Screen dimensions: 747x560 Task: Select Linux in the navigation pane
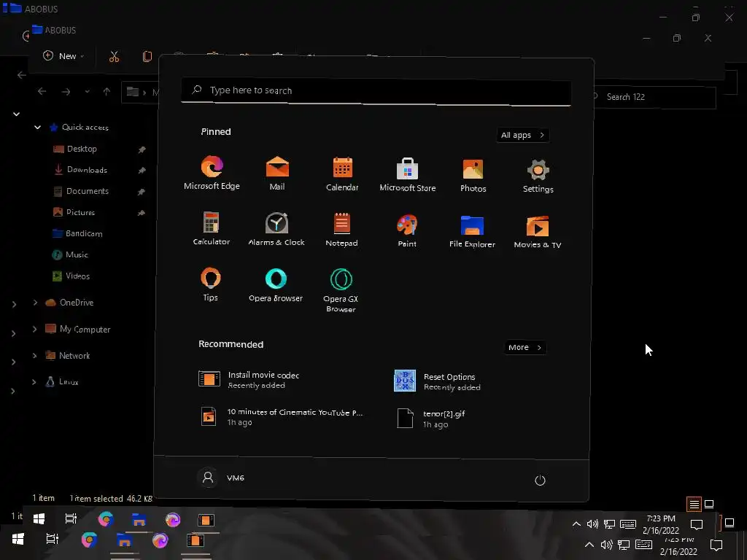click(x=62, y=381)
